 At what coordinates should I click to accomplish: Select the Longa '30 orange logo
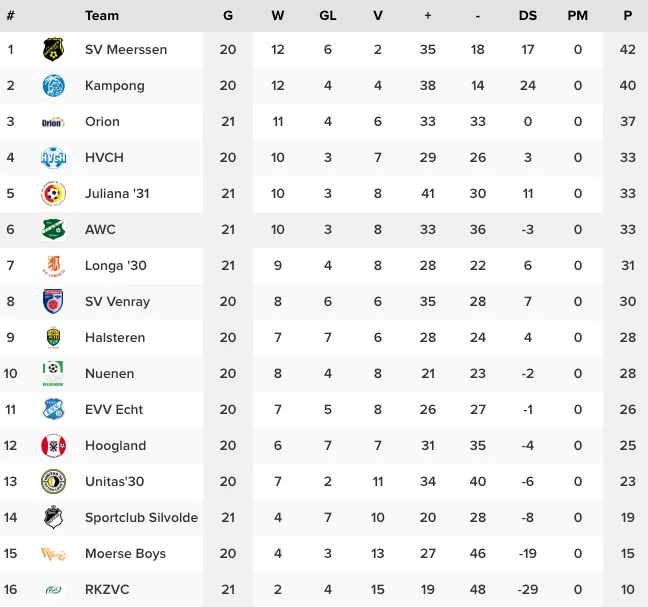click(53, 266)
